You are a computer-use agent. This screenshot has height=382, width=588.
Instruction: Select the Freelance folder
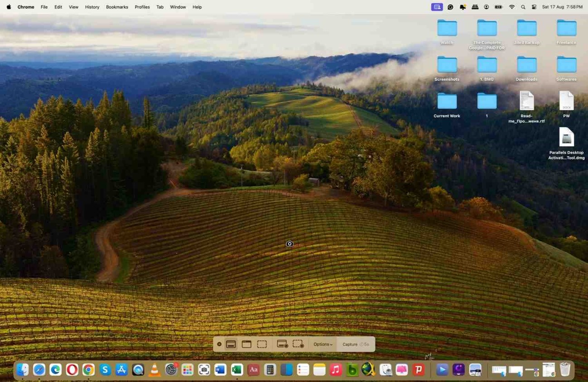click(567, 32)
